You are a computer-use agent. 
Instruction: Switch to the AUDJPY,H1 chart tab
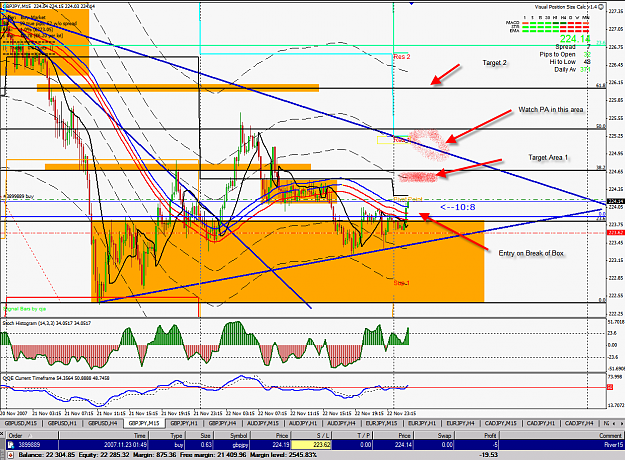303,423
